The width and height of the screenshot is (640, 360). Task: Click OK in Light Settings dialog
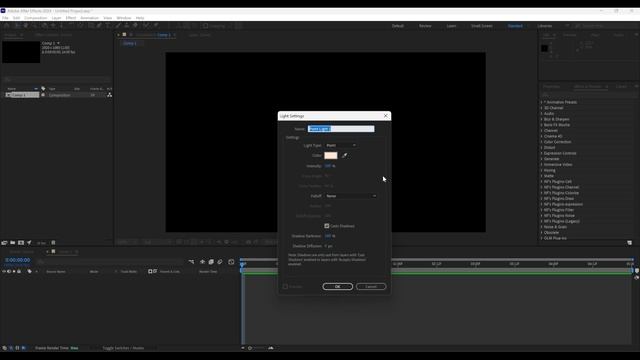(x=338, y=287)
